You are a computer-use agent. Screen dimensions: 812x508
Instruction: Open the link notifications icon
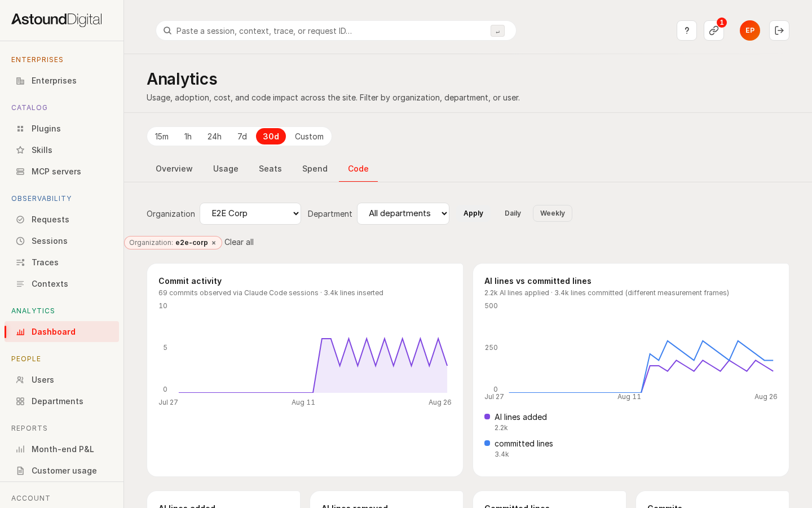point(714,30)
